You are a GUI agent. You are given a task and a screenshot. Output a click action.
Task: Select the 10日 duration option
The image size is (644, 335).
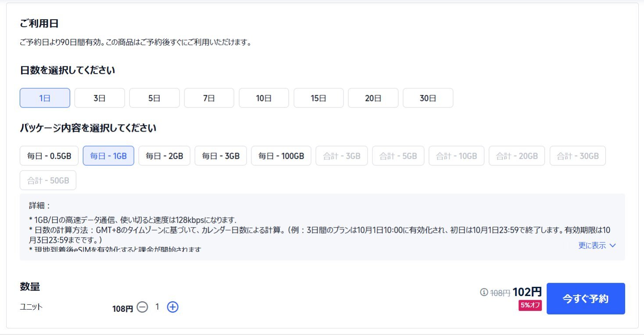[264, 98]
